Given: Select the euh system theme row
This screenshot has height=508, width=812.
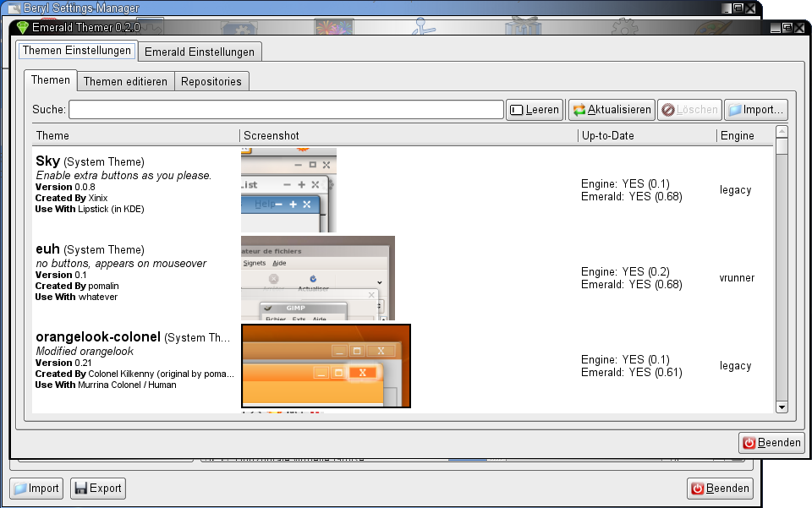Looking at the screenshot, I should [x=403, y=278].
